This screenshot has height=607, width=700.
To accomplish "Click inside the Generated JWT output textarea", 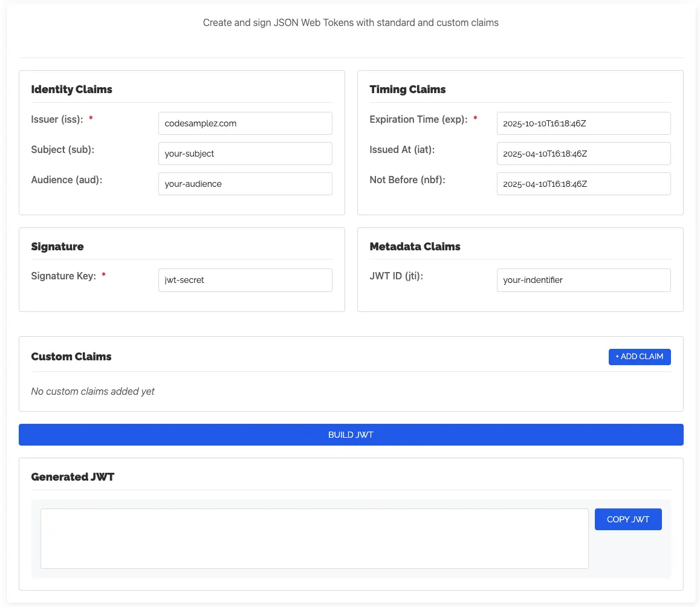I will click(x=314, y=538).
